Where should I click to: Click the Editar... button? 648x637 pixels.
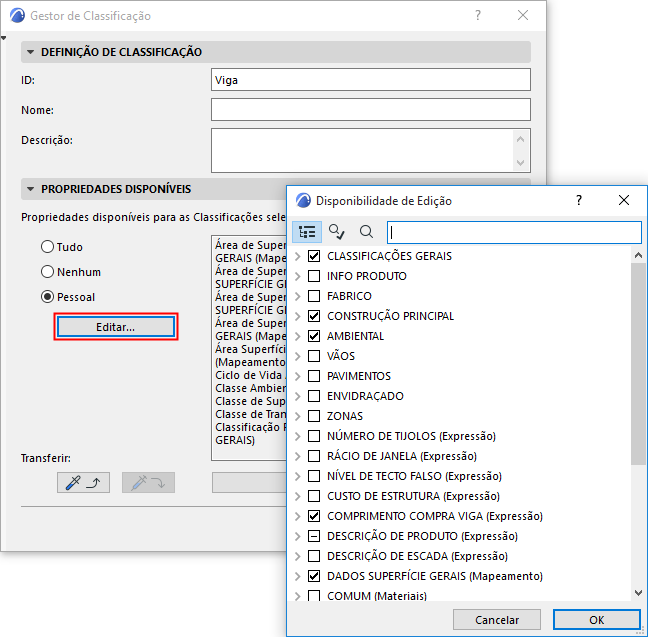pyautogui.click(x=116, y=327)
